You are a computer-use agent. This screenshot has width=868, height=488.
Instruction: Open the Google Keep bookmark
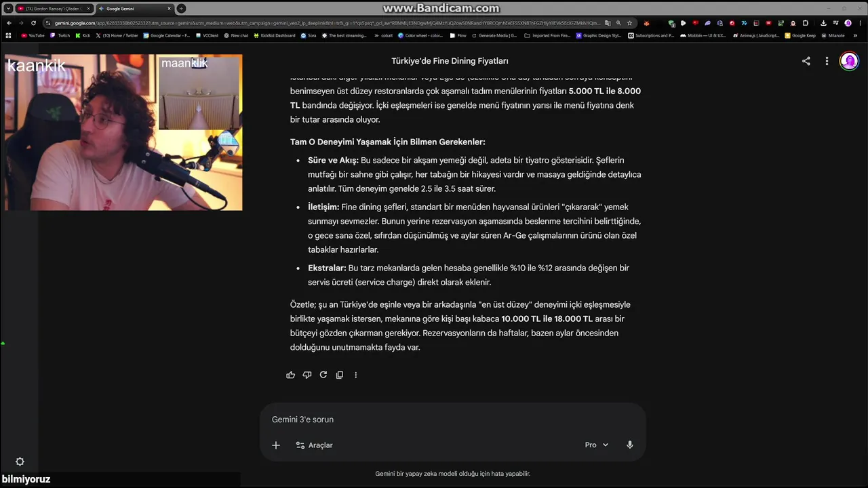coord(801,35)
